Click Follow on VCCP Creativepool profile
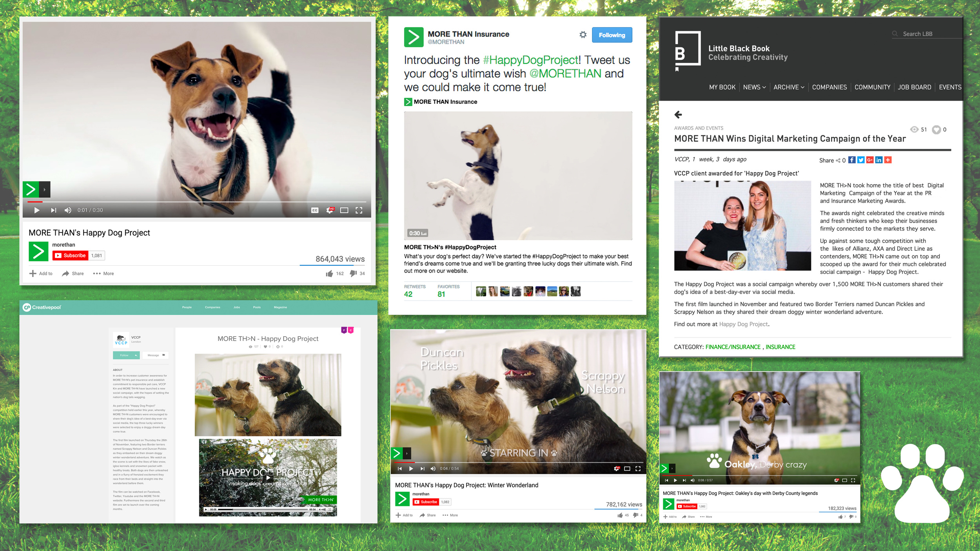 126,355
